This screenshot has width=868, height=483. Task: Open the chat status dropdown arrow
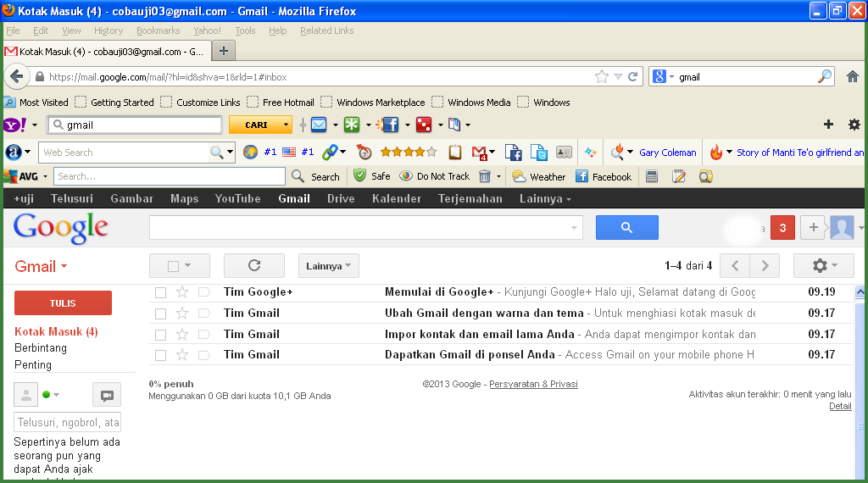click(57, 395)
